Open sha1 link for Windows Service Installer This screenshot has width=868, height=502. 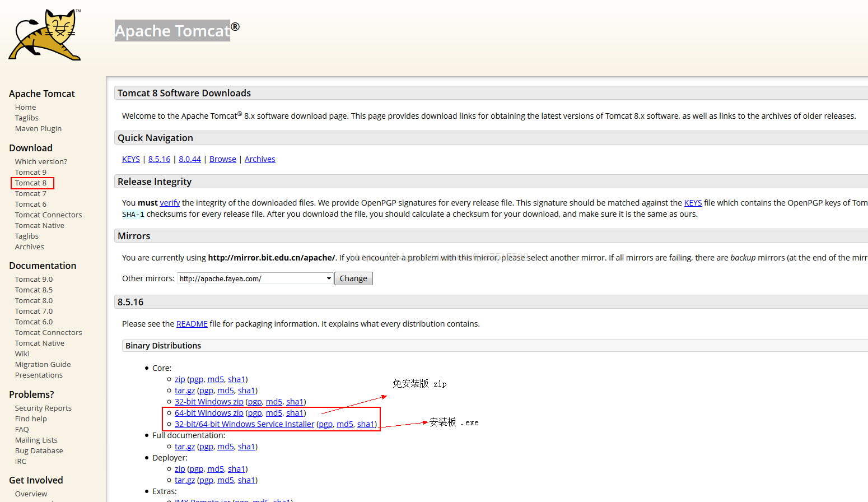(366, 424)
